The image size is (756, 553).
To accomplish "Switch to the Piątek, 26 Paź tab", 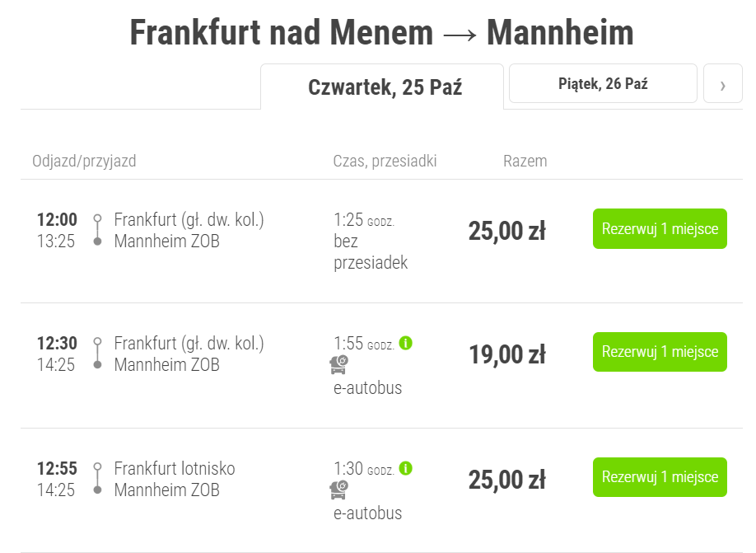I will [x=603, y=83].
